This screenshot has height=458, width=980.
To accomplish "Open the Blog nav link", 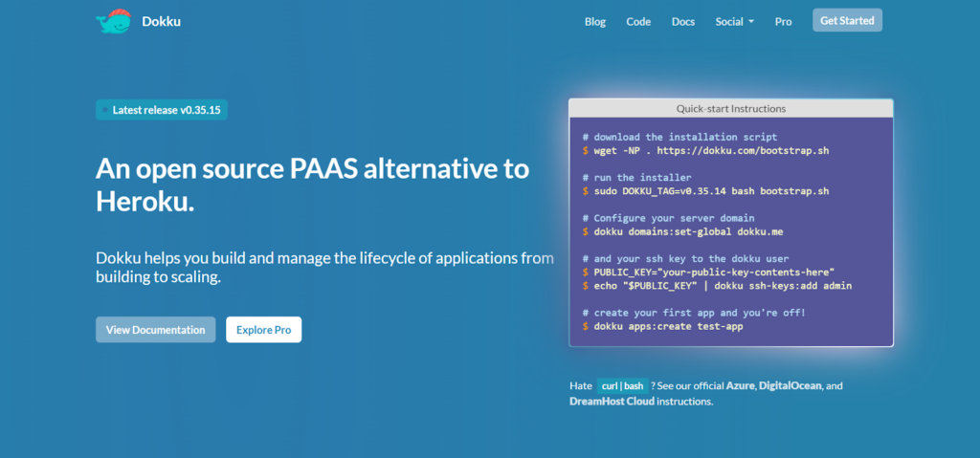I will tap(595, 21).
